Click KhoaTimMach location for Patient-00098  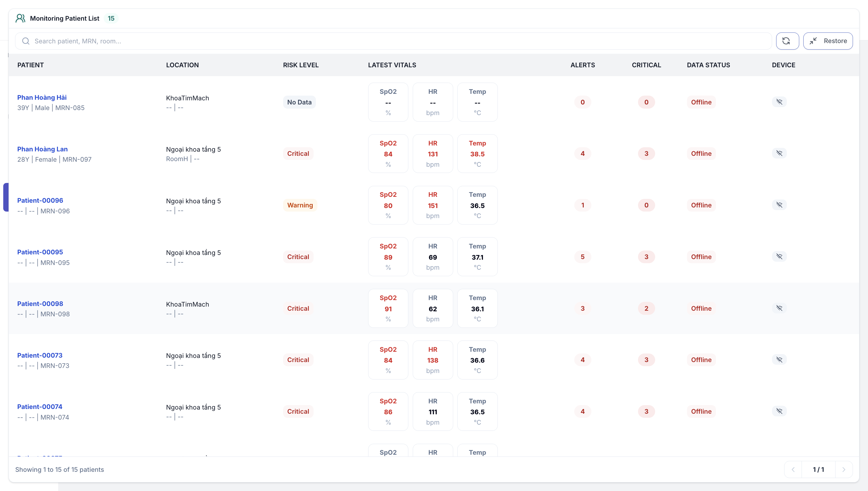(x=187, y=304)
